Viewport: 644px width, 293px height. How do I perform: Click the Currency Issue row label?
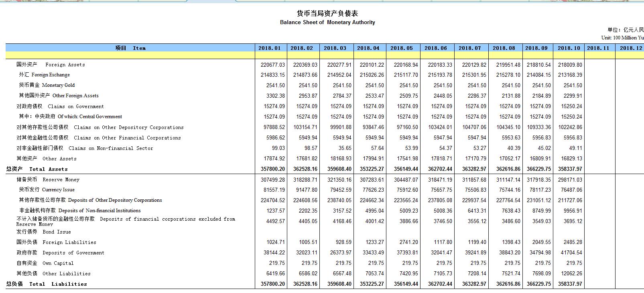[47, 190]
